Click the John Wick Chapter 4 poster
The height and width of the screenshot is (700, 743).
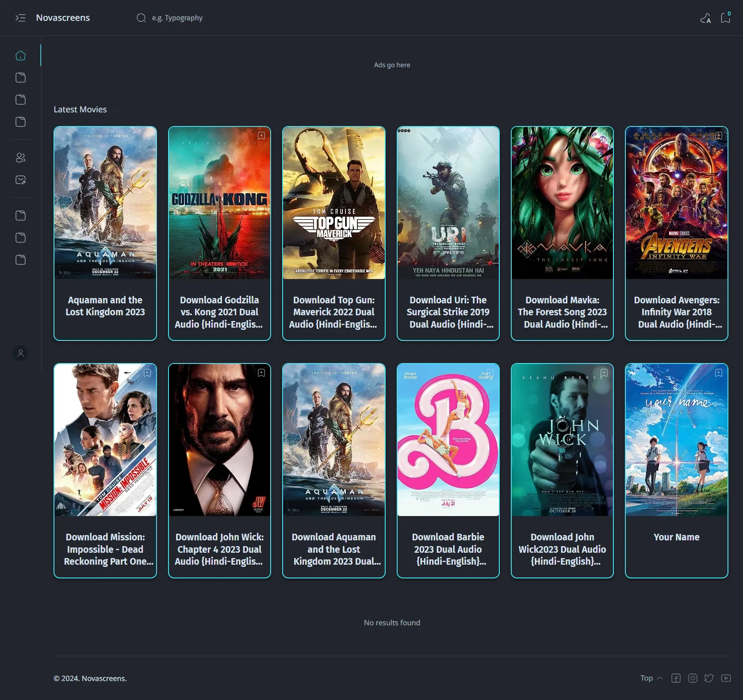point(219,440)
